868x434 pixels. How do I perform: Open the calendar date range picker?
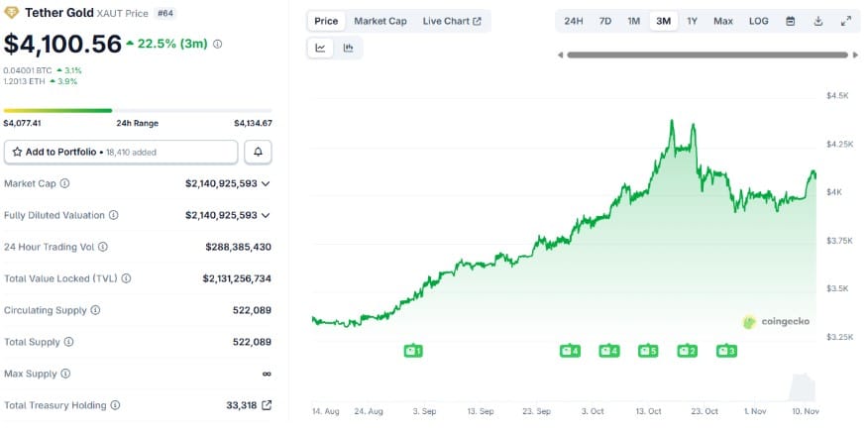coord(790,21)
